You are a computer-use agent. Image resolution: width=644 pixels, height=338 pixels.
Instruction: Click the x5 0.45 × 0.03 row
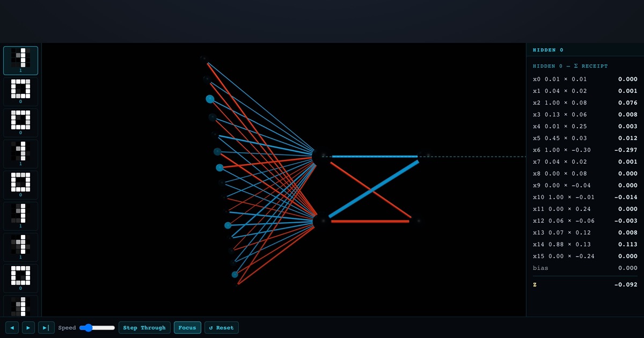pyautogui.click(x=585, y=138)
